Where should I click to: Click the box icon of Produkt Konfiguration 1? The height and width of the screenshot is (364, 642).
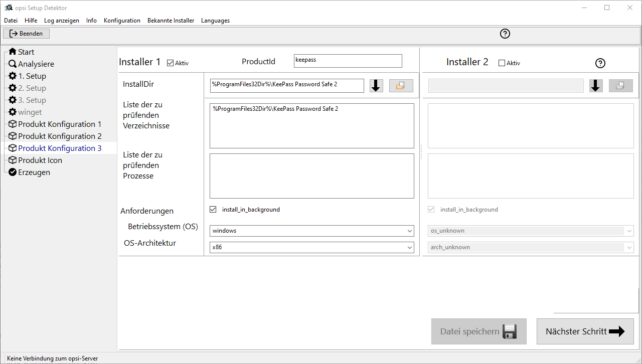(x=13, y=124)
